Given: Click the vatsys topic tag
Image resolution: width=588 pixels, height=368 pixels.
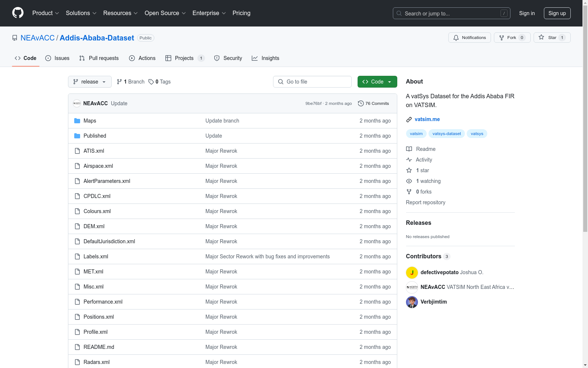Looking at the screenshot, I should point(477,134).
